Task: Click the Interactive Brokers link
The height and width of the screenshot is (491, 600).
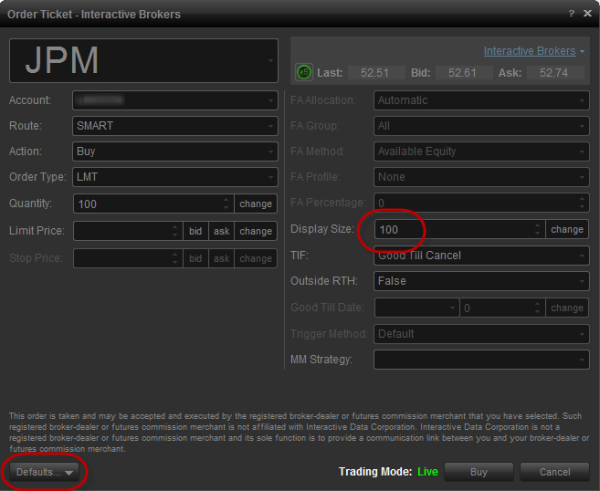Action: (x=529, y=51)
